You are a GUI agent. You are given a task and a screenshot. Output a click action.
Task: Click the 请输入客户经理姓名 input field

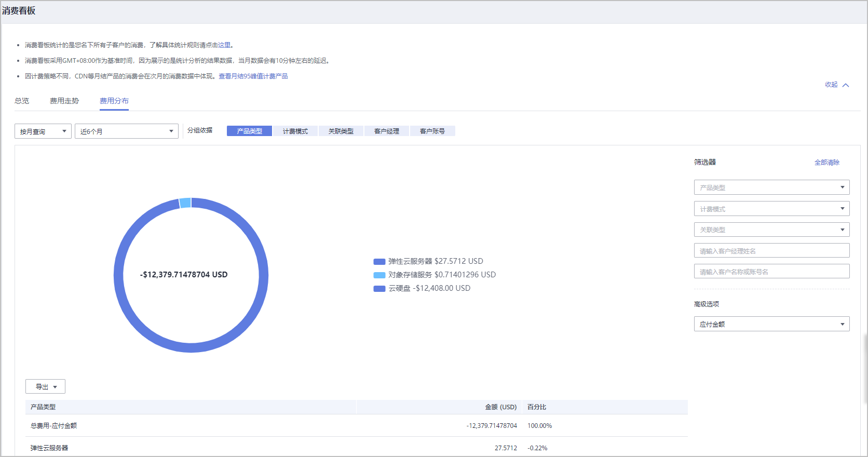(x=771, y=251)
